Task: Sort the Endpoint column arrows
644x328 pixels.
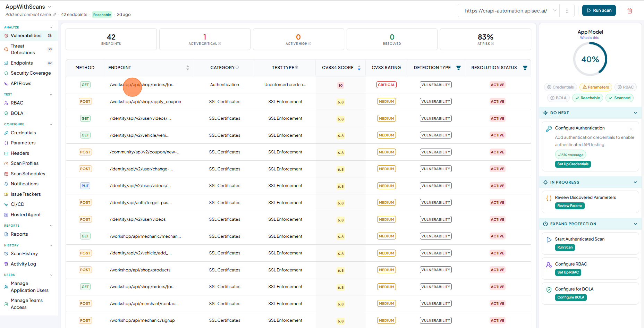Action: 188,68
